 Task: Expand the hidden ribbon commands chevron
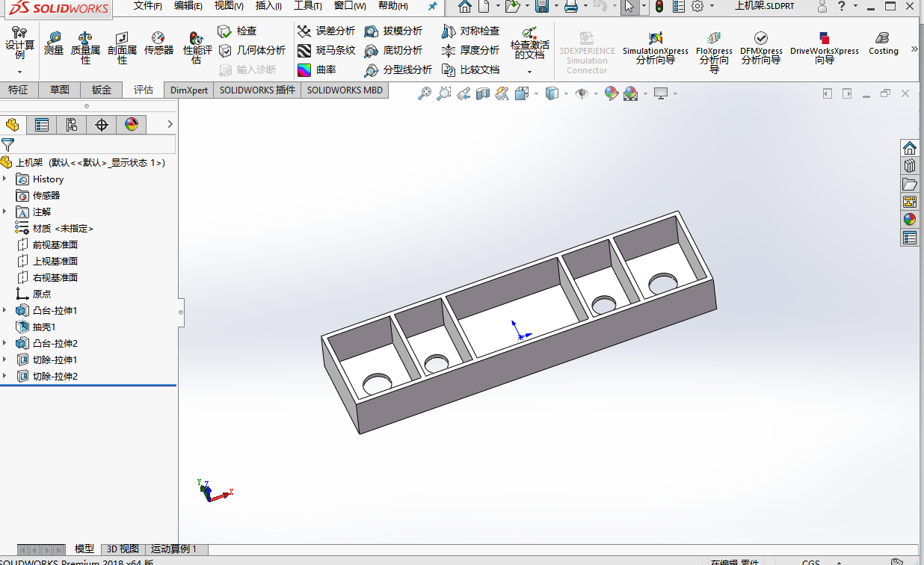914,49
